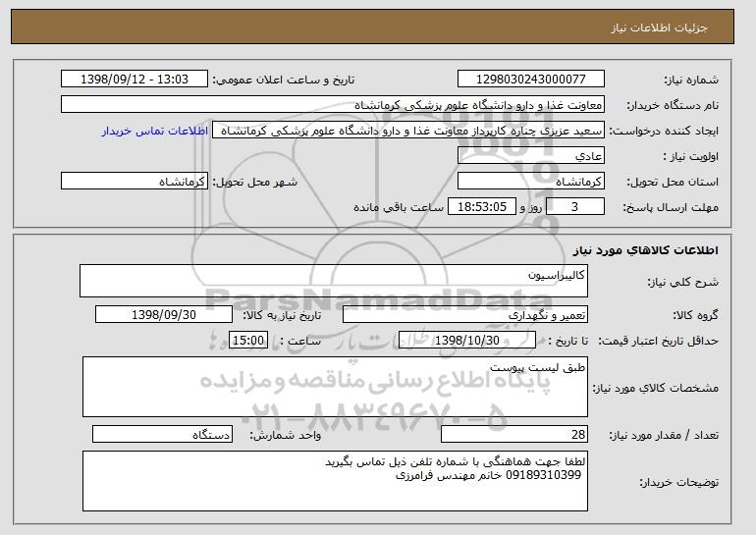
Task: Click the label حداقل تاریخ اعتبار قیمت
Action: pyautogui.click(x=659, y=342)
